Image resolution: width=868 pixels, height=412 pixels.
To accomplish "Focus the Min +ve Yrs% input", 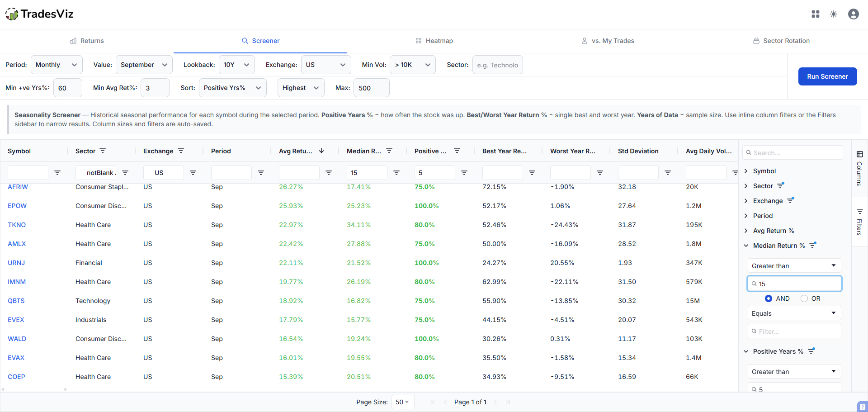I will pyautogui.click(x=67, y=88).
